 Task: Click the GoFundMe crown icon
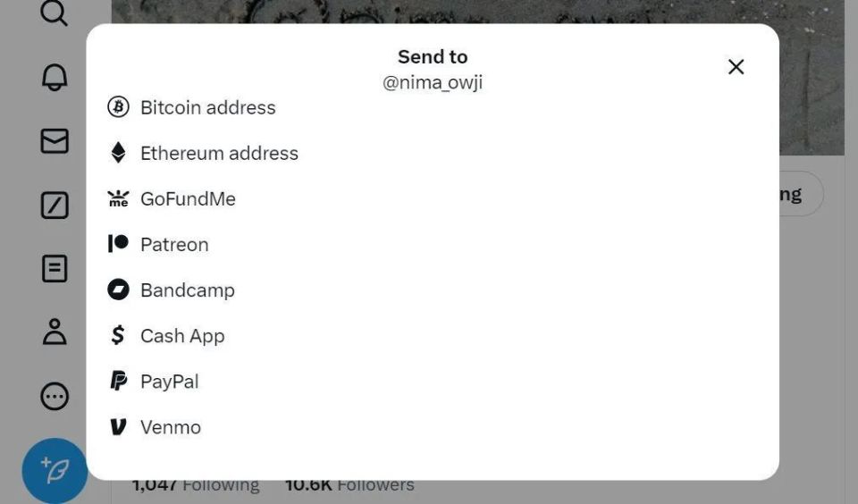pyautogui.click(x=118, y=198)
